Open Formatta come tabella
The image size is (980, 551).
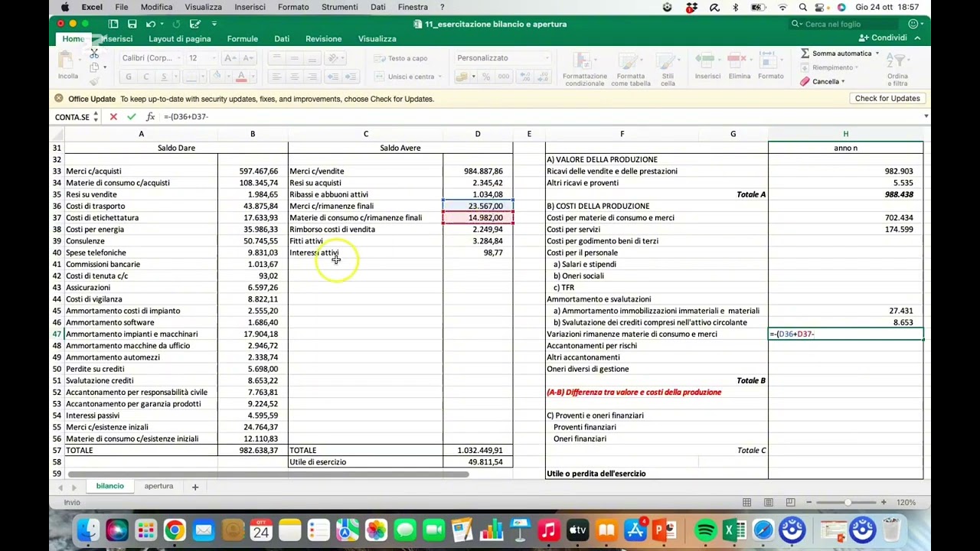[631, 69]
